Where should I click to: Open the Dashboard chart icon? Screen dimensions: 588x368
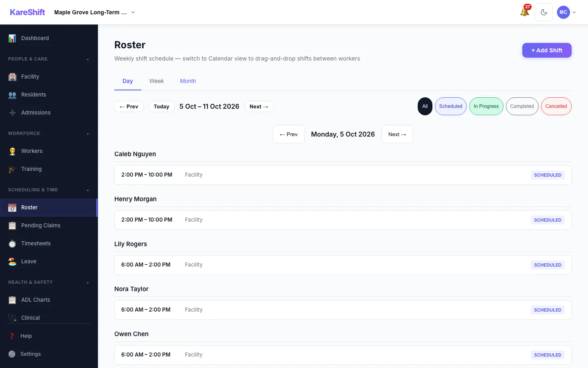tap(12, 38)
